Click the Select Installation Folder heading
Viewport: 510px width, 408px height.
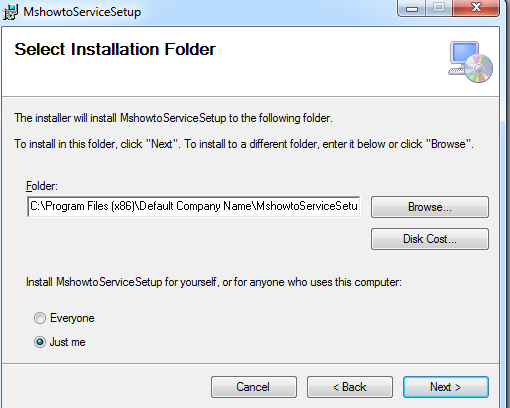pyautogui.click(x=115, y=49)
